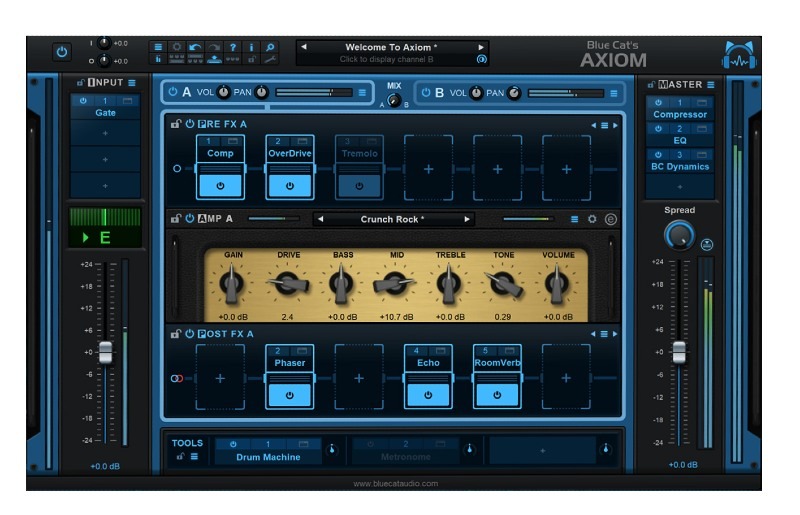800x515 pixels.
Task: Toggle the AMP A power button
Action: (189, 218)
